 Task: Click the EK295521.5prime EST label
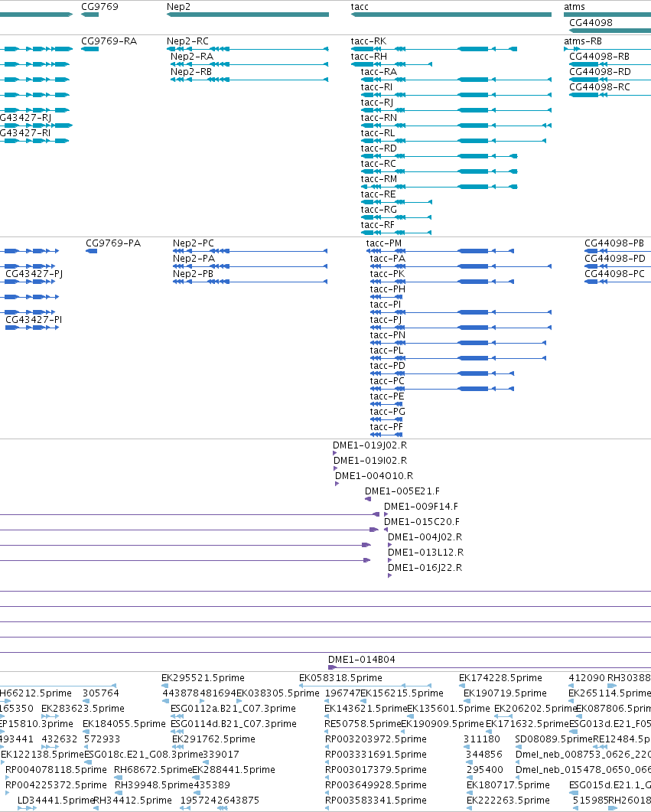tap(203, 678)
